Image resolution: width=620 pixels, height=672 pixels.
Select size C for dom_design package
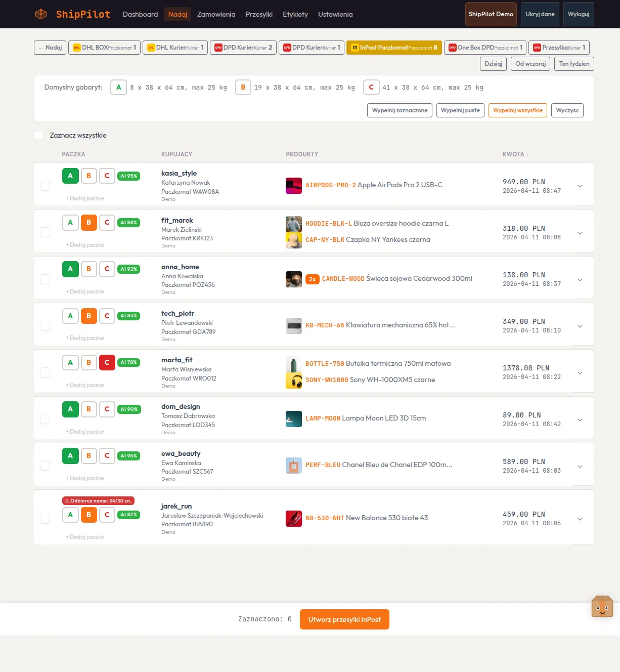click(107, 409)
